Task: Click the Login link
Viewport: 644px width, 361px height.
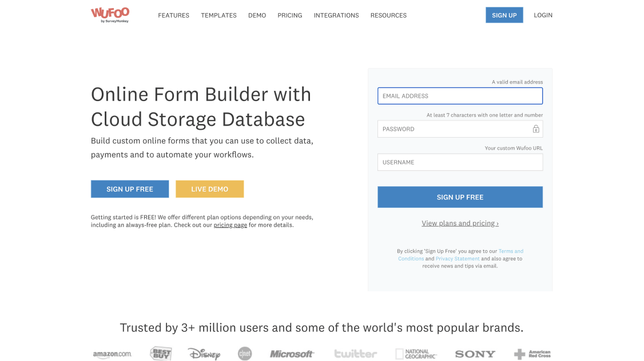Action: (543, 15)
